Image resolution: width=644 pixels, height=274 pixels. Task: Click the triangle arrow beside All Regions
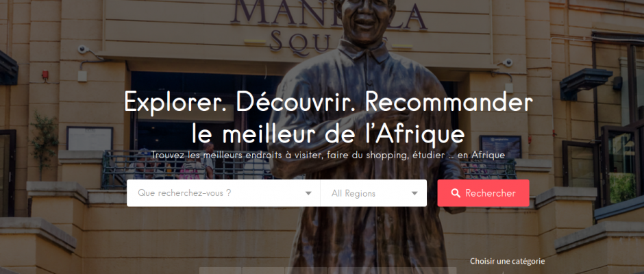[414, 193]
